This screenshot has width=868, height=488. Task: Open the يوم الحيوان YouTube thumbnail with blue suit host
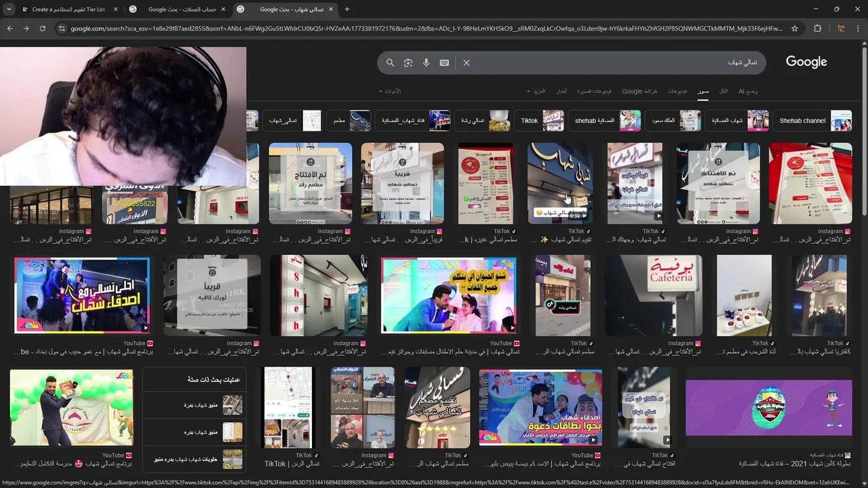(448, 295)
